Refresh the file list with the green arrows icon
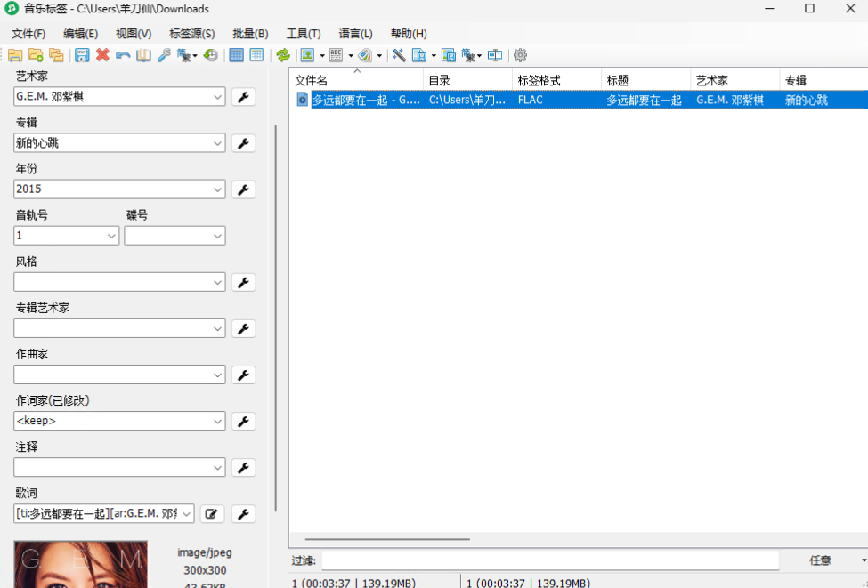Screen dimensions: 868x588 coord(283,54)
